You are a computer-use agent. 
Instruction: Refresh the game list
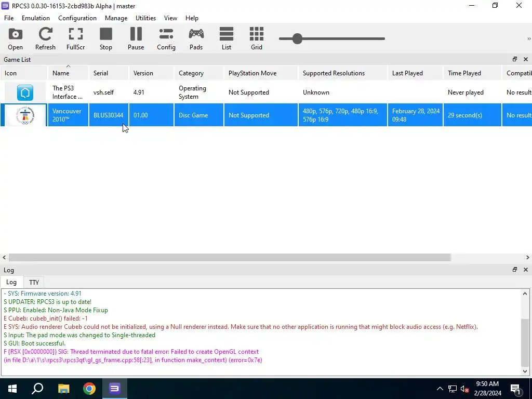tap(45, 38)
